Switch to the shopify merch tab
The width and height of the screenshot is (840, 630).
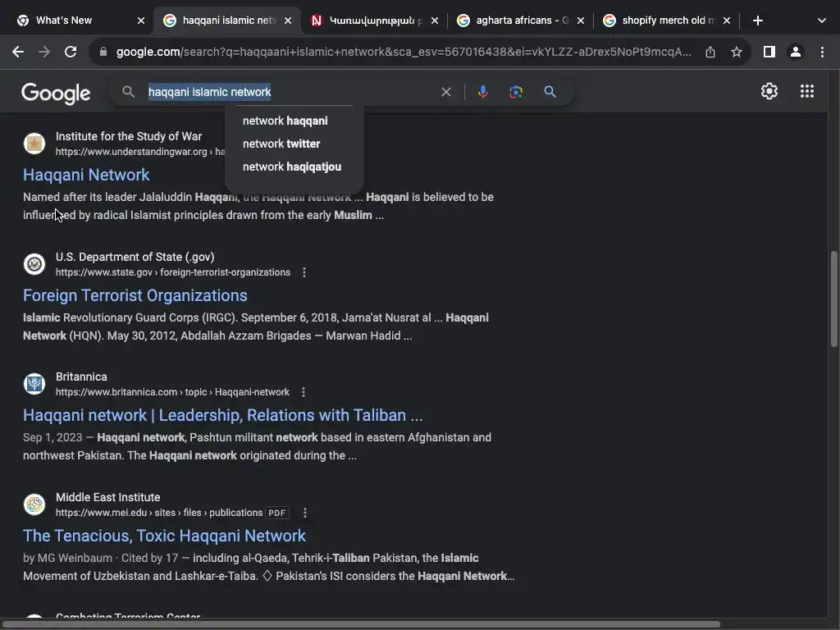668,21
